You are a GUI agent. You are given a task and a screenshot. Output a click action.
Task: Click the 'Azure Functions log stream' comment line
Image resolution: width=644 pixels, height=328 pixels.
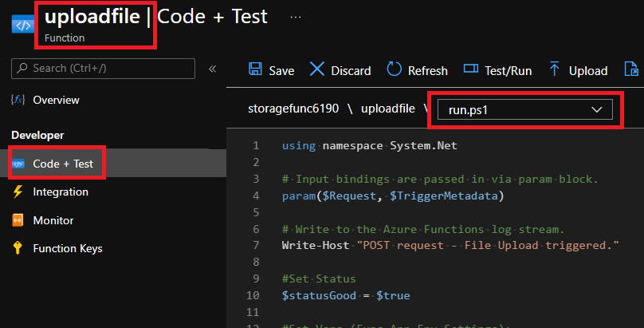click(x=423, y=229)
